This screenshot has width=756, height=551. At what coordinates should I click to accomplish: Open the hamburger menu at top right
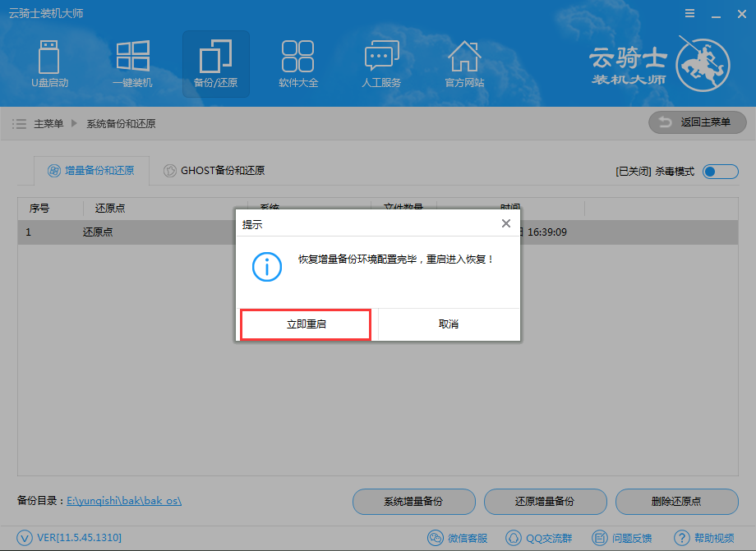pos(689,12)
